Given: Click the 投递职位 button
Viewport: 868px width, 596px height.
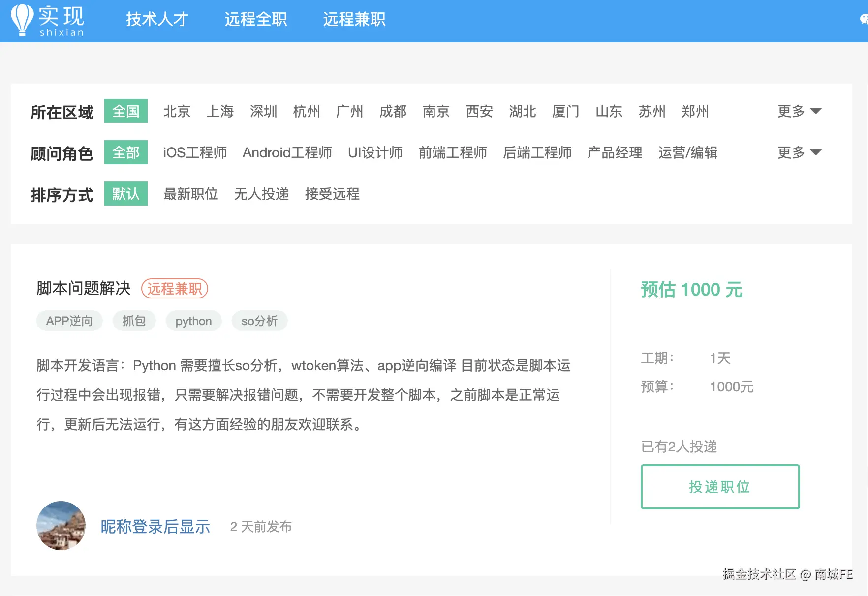Looking at the screenshot, I should pyautogui.click(x=720, y=487).
